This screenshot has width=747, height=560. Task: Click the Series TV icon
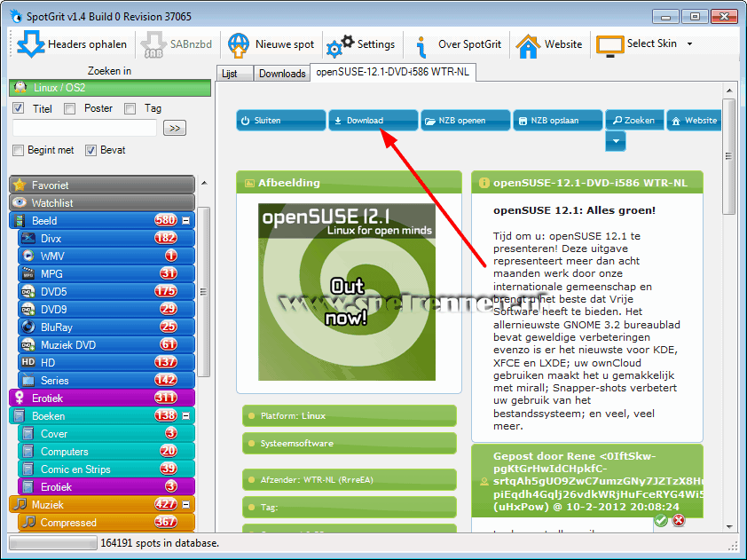click(28, 381)
